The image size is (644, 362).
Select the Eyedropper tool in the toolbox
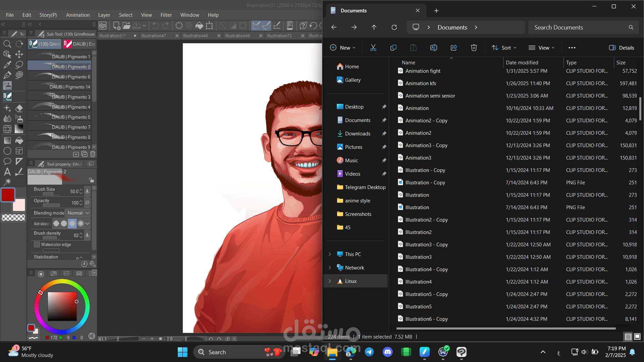tap(7, 65)
